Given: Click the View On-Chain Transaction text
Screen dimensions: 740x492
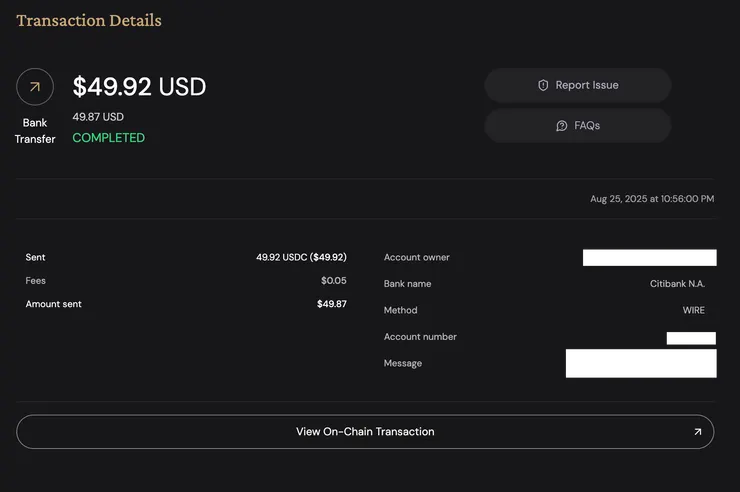Looking at the screenshot, I should click(x=365, y=432).
